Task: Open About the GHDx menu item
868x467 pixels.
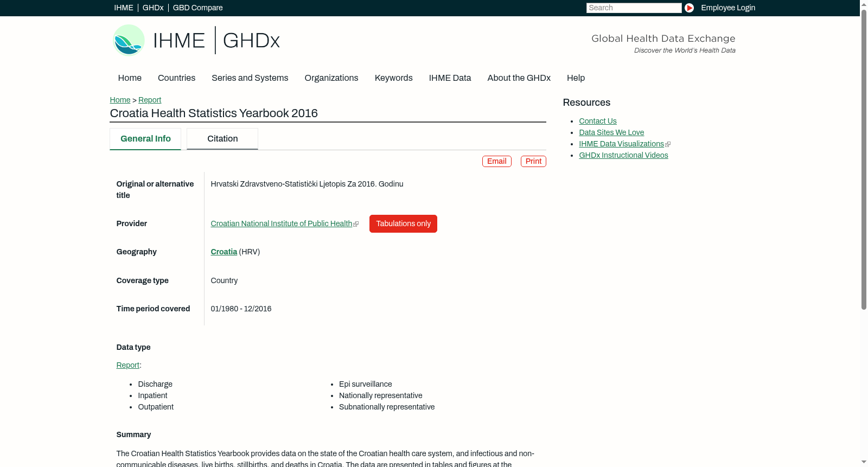Action: click(519, 78)
